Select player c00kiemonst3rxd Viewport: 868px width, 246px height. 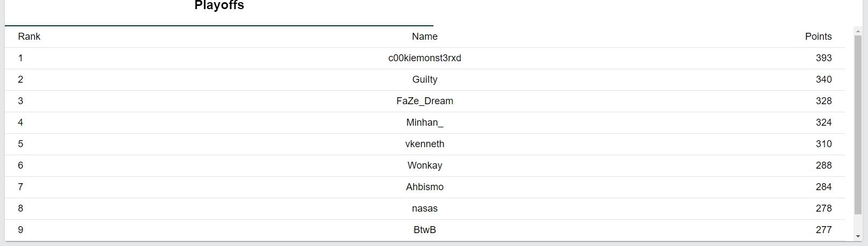(425, 58)
